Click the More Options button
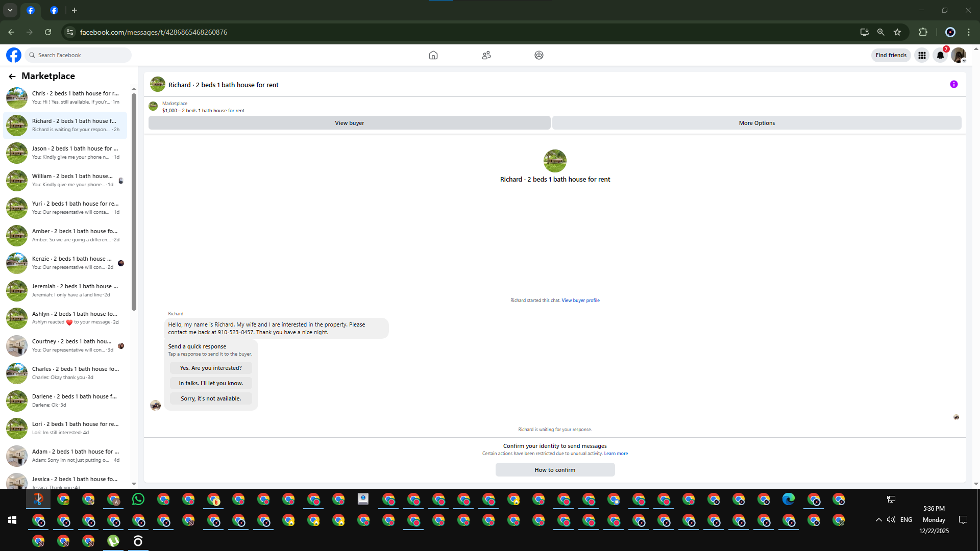The width and height of the screenshot is (980, 551). (756, 123)
